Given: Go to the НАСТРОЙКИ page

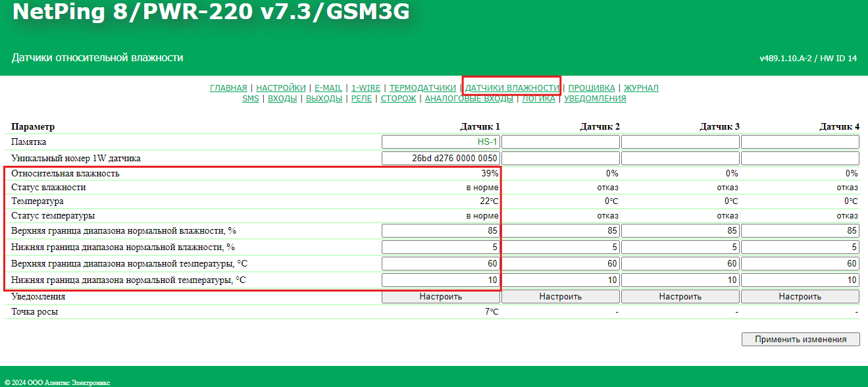Looking at the screenshot, I should (x=280, y=88).
